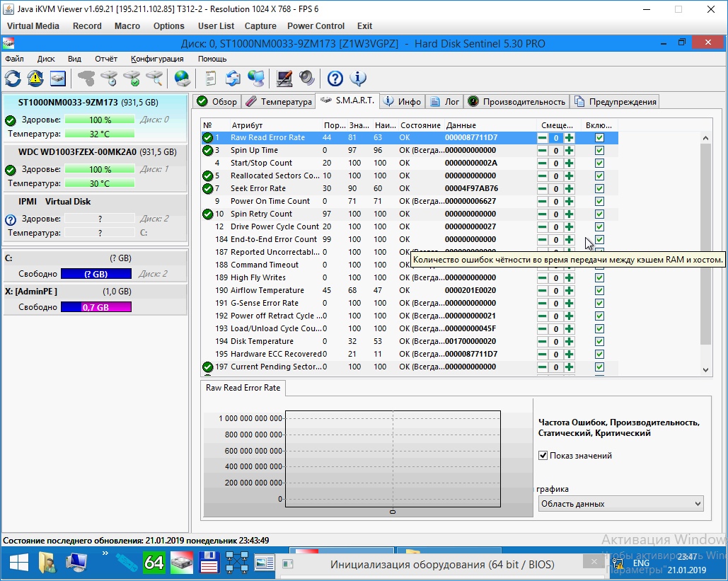Click the plus offset button for Current Pending Sector
The width and height of the screenshot is (728, 581).
click(570, 367)
